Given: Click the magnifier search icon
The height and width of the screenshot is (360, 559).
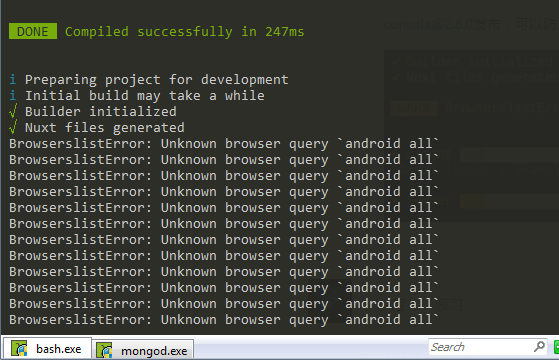Looking at the screenshot, I should (x=539, y=346).
